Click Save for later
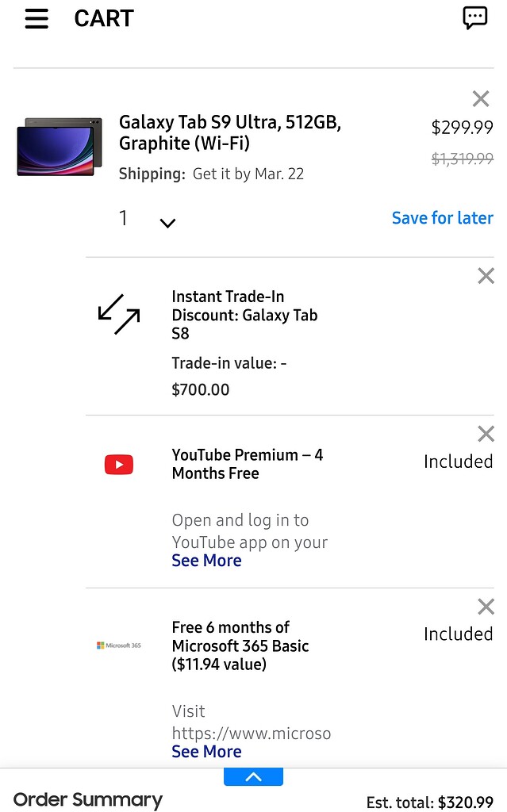This screenshot has width=507, height=812. tap(442, 217)
